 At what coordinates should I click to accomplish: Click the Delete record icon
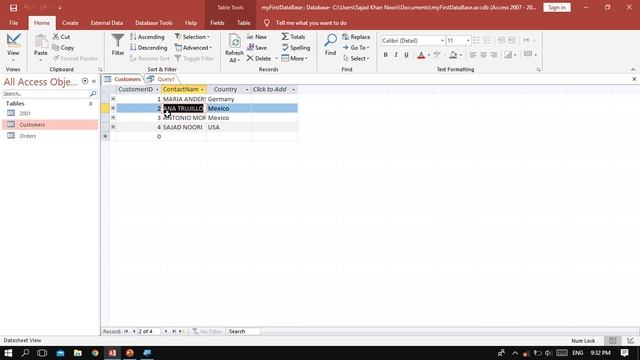tap(250, 58)
